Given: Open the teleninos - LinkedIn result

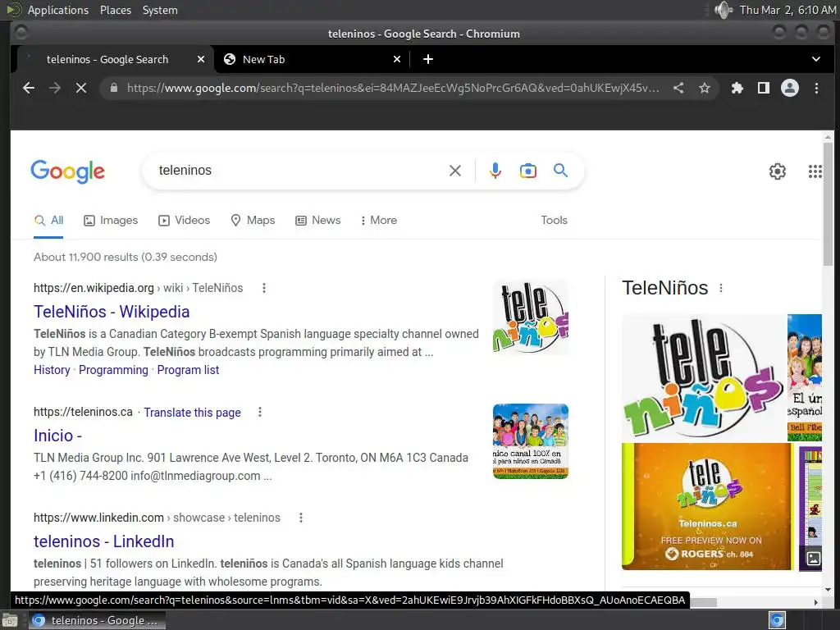Looking at the screenshot, I should point(104,541).
